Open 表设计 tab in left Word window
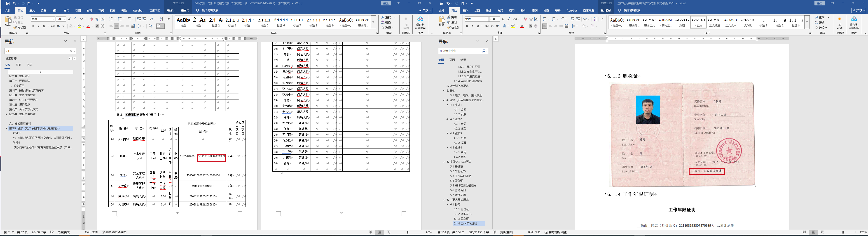This screenshot has height=236, width=868. (171, 10)
